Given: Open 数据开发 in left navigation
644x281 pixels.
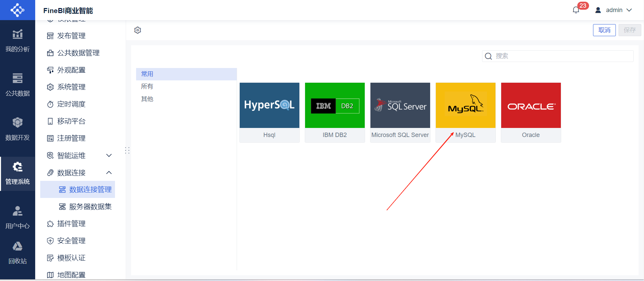Looking at the screenshot, I should tap(17, 129).
